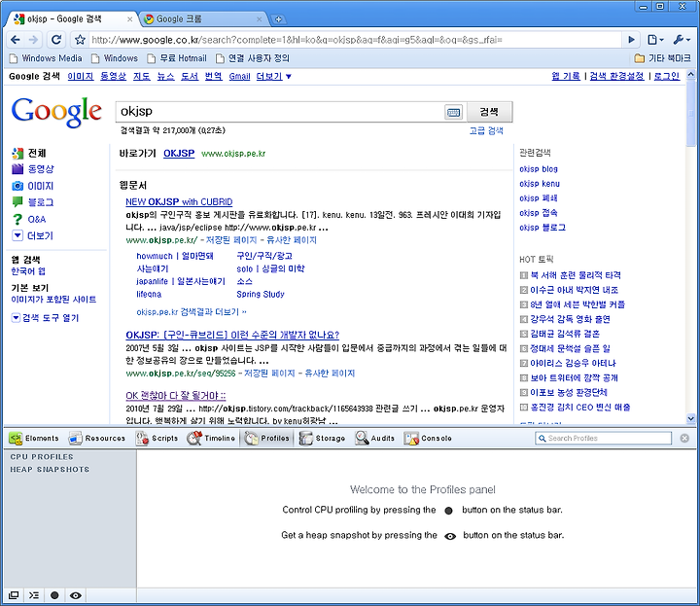Click the Google logo
Screen dimensions: 700x606
click(x=56, y=112)
